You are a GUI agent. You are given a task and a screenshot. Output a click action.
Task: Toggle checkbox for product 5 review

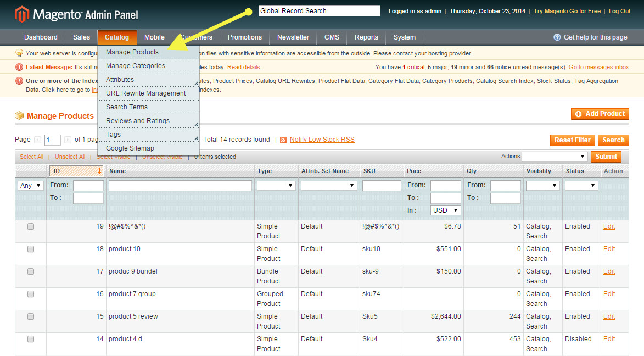[31, 316]
